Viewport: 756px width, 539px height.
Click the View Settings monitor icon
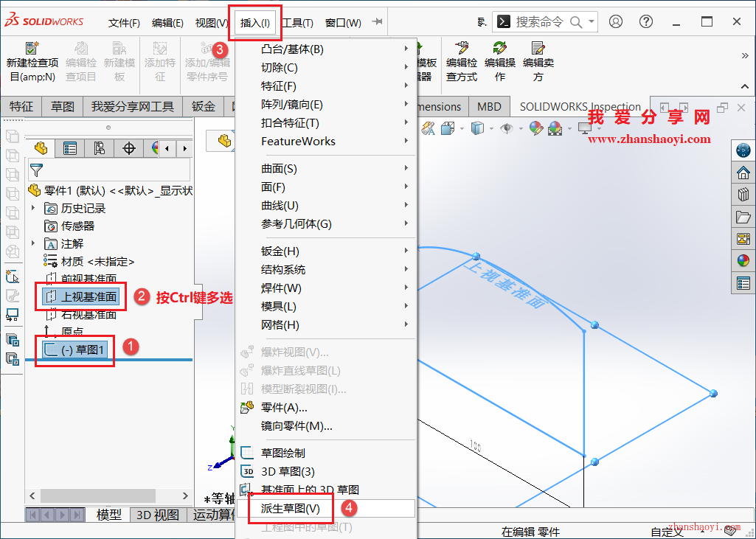tap(584, 128)
